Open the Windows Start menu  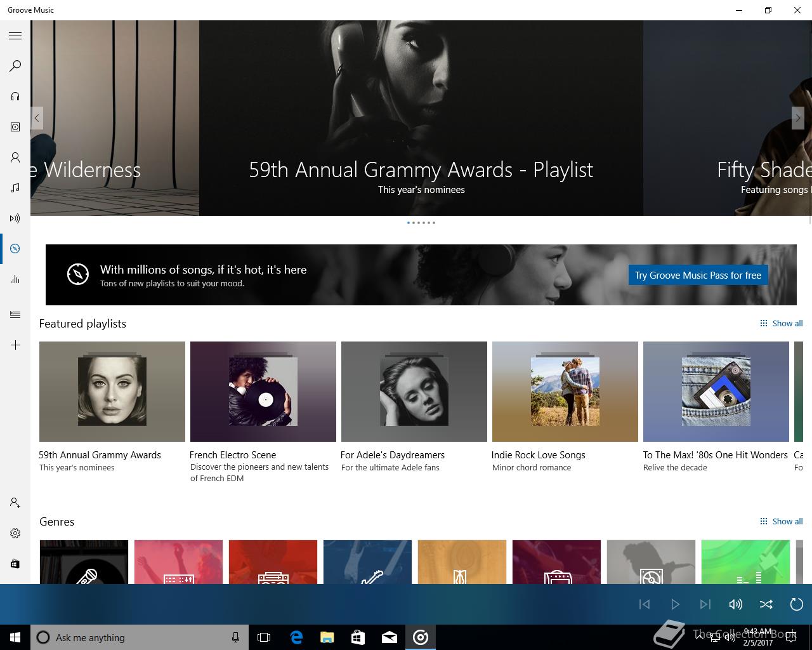click(x=15, y=637)
